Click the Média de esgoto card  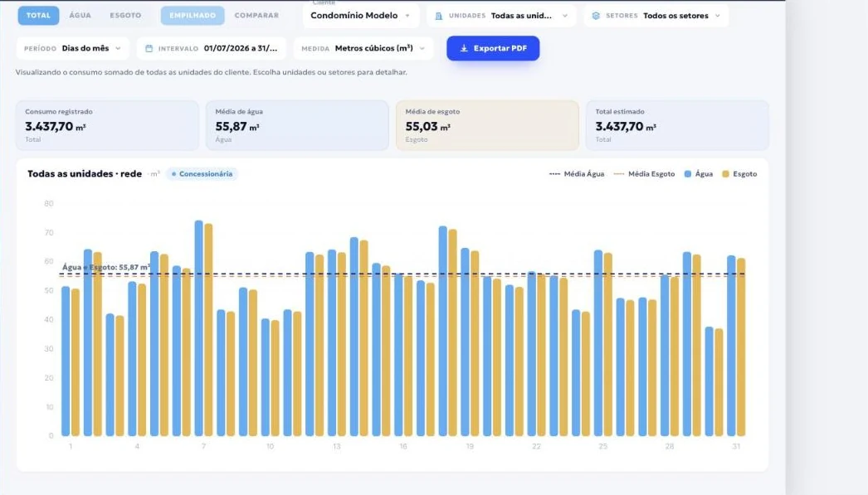click(487, 125)
